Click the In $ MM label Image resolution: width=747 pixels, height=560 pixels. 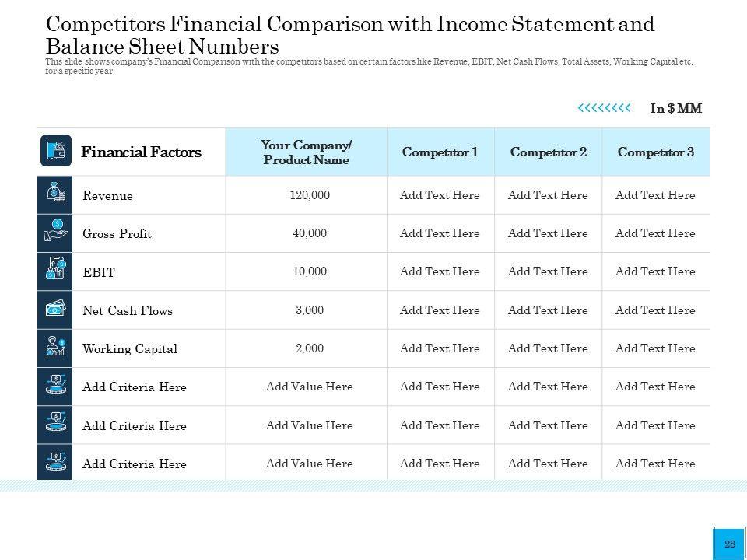(x=675, y=109)
